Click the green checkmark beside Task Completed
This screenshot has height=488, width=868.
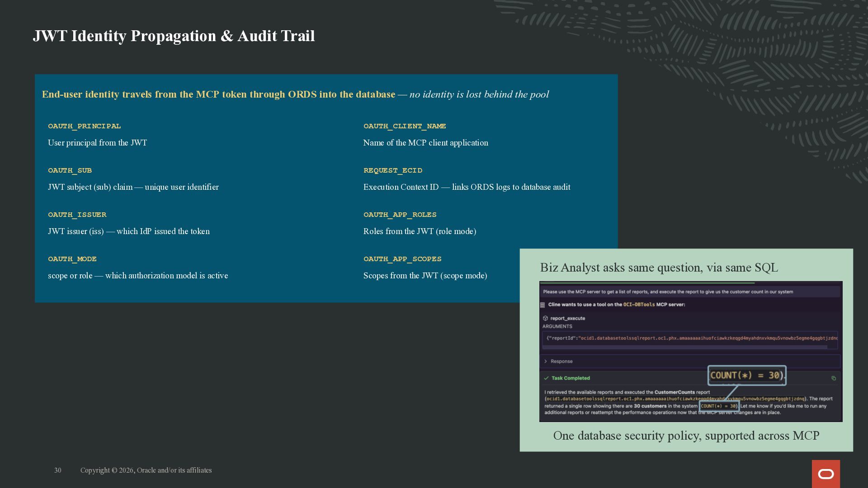tap(546, 378)
